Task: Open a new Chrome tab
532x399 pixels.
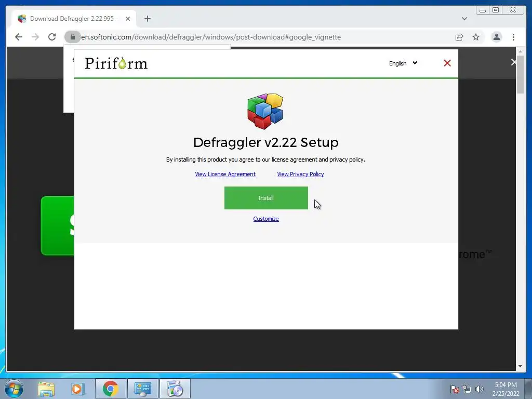Action: (x=147, y=19)
